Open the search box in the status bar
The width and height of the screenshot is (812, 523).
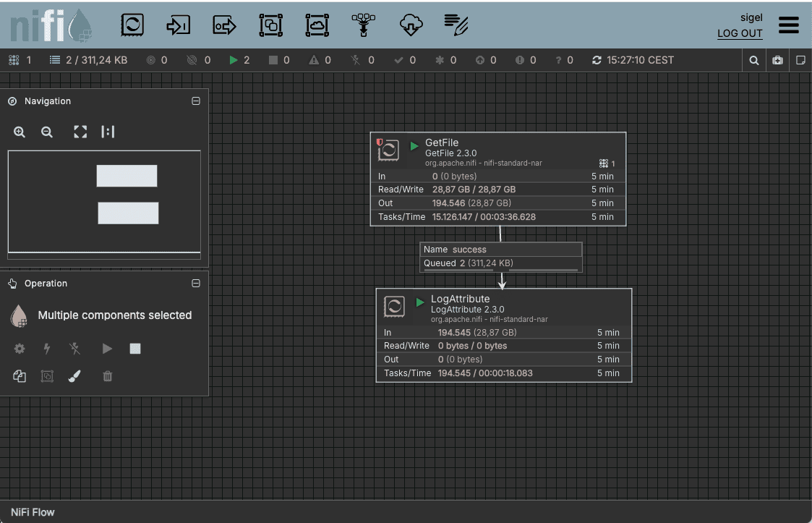pos(754,60)
